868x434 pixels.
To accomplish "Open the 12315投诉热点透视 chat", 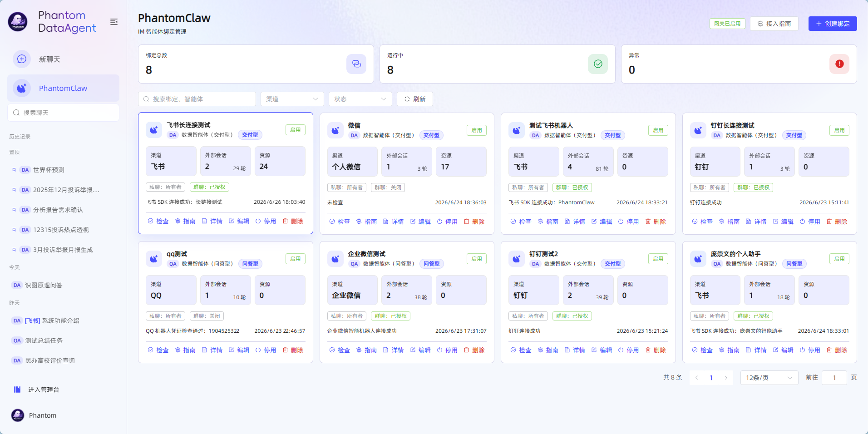I will (63, 230).
